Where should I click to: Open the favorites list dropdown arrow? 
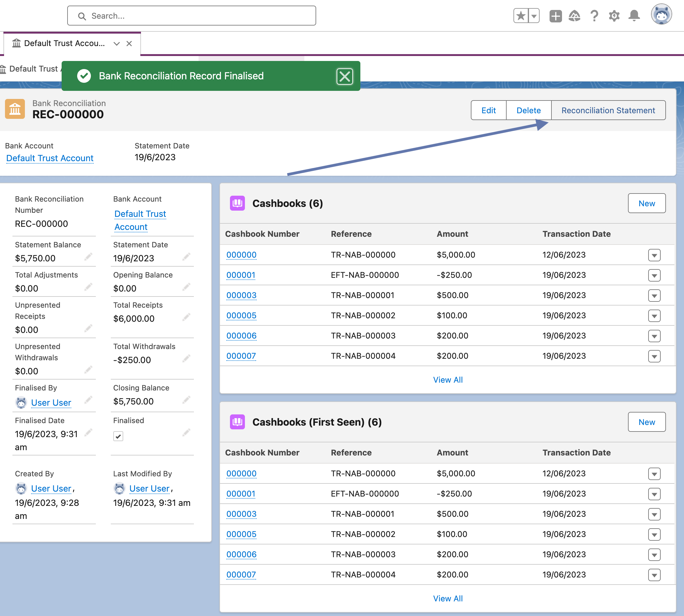(x=534, y=16)
